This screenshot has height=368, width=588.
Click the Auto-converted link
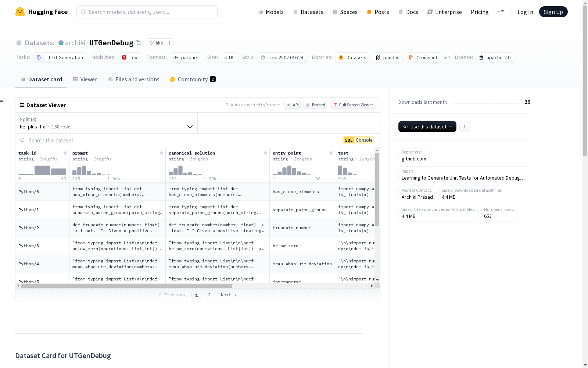click(245, 105)
